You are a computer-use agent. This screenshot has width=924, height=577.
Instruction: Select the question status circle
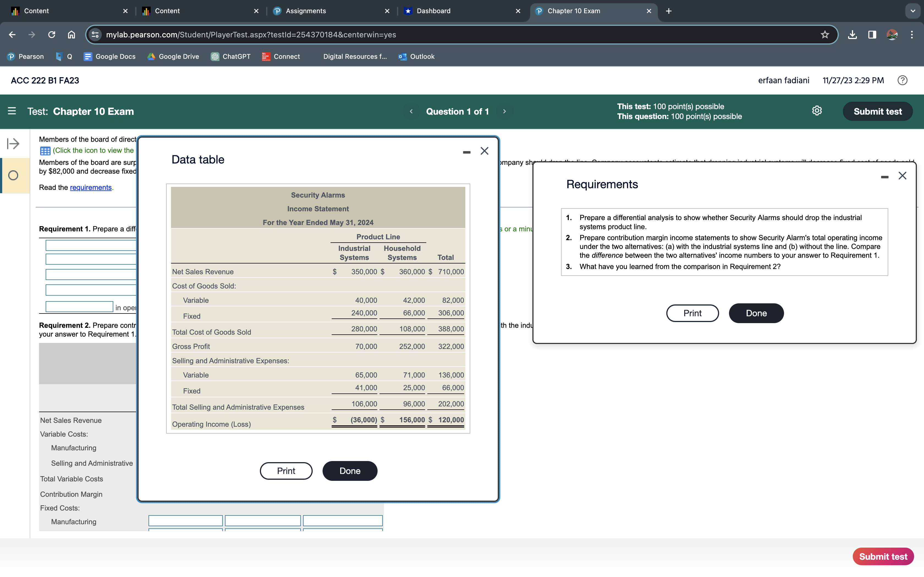pyautogui.click(x=13, y=176)
